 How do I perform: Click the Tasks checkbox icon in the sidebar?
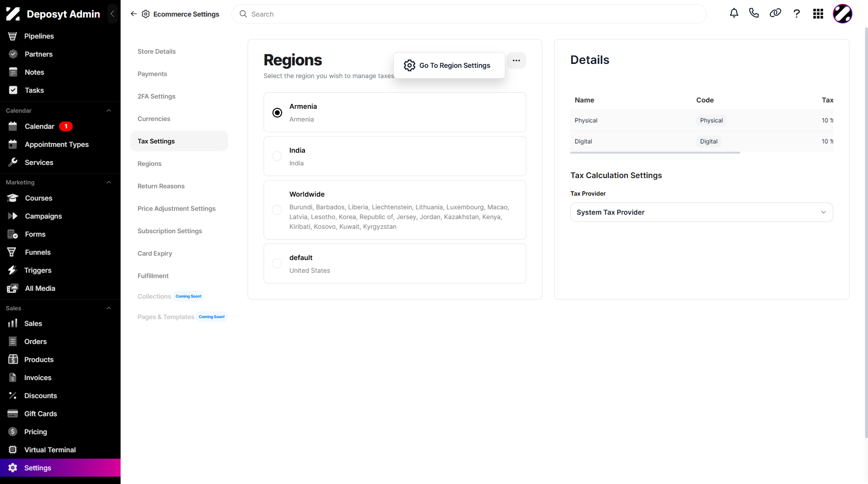[13, 90]
